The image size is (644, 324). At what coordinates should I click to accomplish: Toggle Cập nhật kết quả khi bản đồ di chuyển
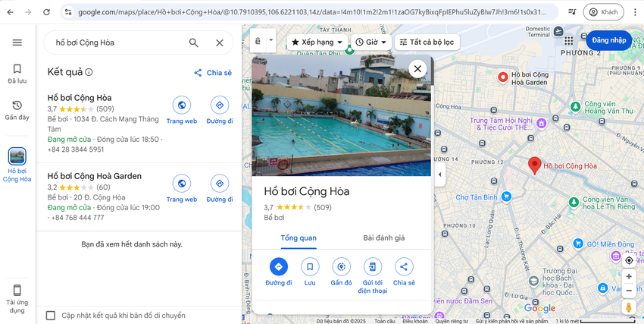click(x=51, y=316)
